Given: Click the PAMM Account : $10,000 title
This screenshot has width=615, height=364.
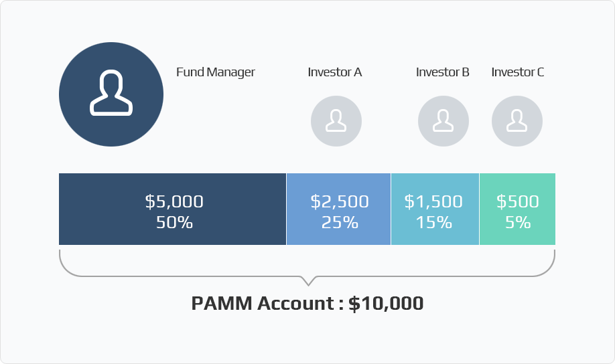Looking at the screenshot, I should tap(307, 303).
